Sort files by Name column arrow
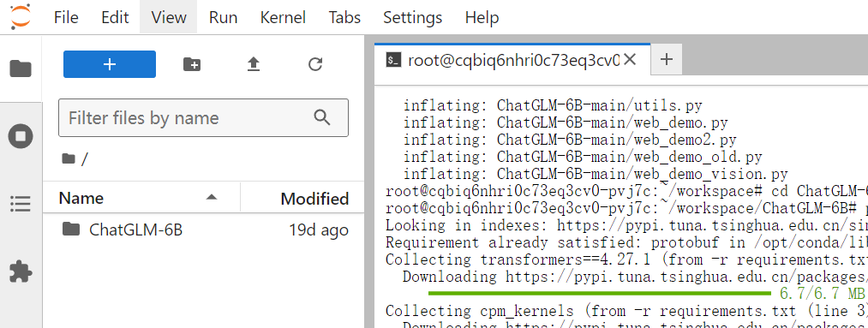 click(211, 198)
